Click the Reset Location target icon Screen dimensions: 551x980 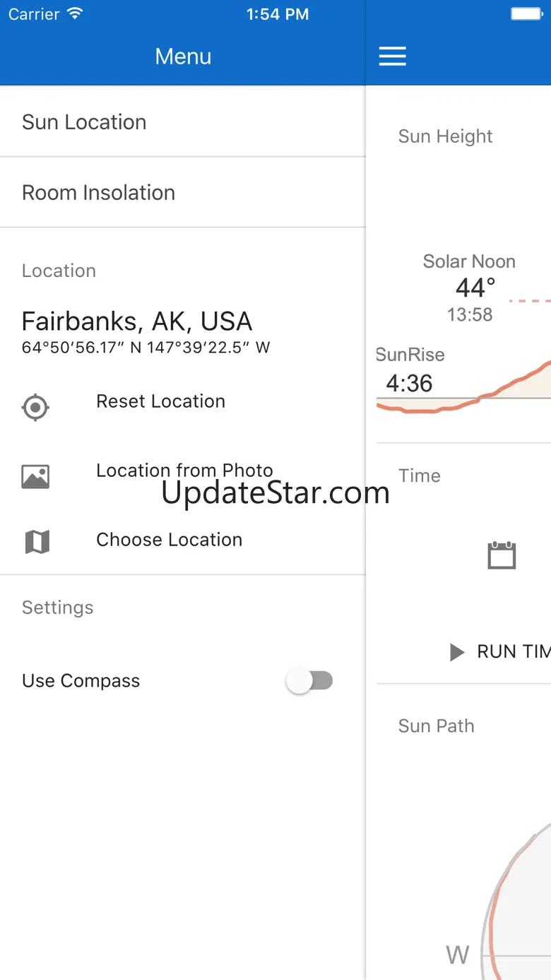[x=35, y=408]
